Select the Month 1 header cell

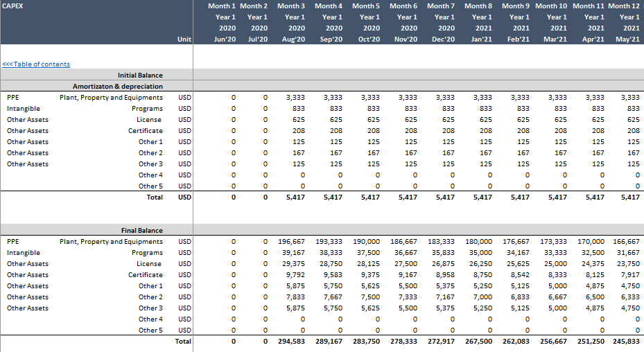(x=222, y=6)
